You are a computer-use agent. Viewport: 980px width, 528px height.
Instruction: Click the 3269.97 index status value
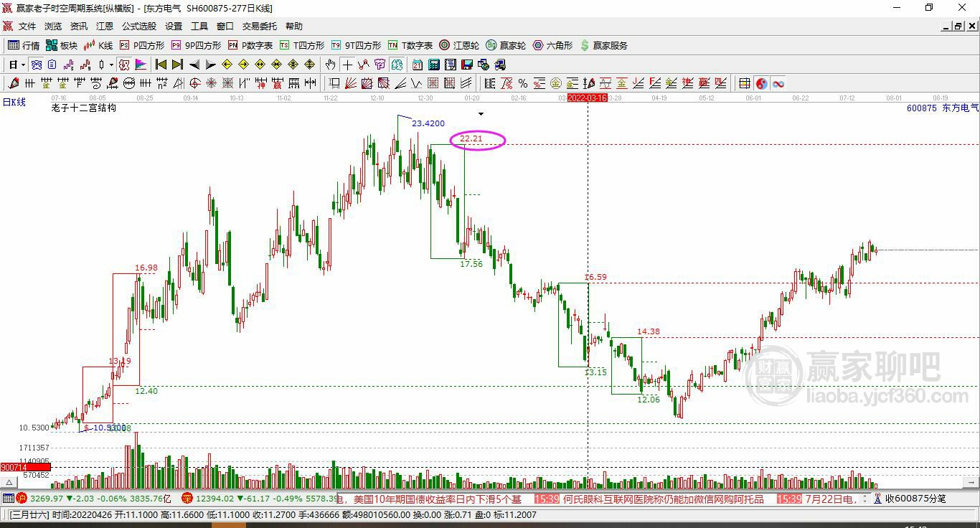coord(47,499)
